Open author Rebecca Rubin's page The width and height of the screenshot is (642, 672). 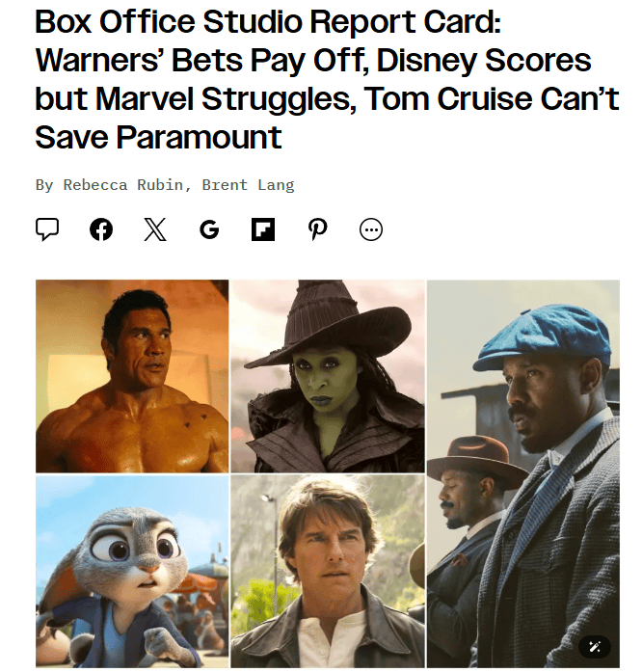[123, 185]
